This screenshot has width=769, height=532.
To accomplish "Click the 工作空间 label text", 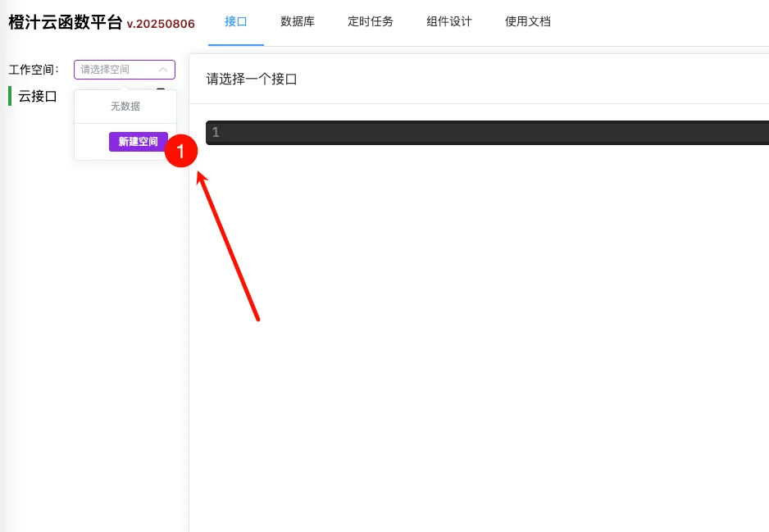I will 33,70.
